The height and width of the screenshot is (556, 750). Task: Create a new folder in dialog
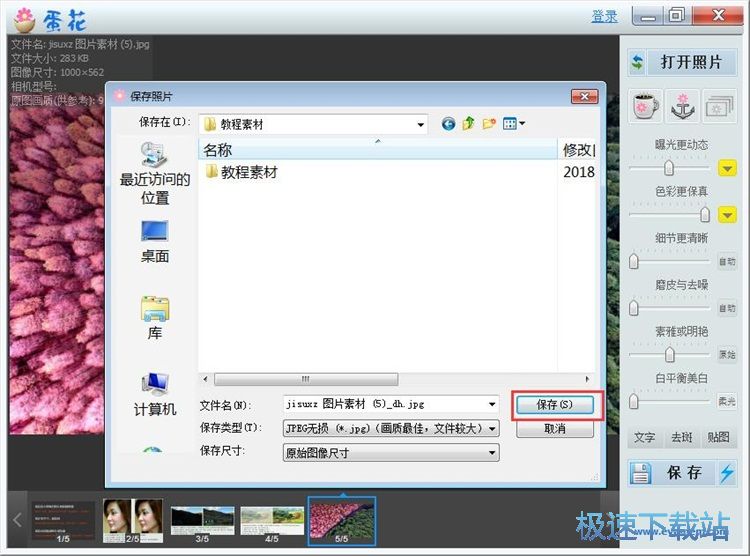[489, 124]
